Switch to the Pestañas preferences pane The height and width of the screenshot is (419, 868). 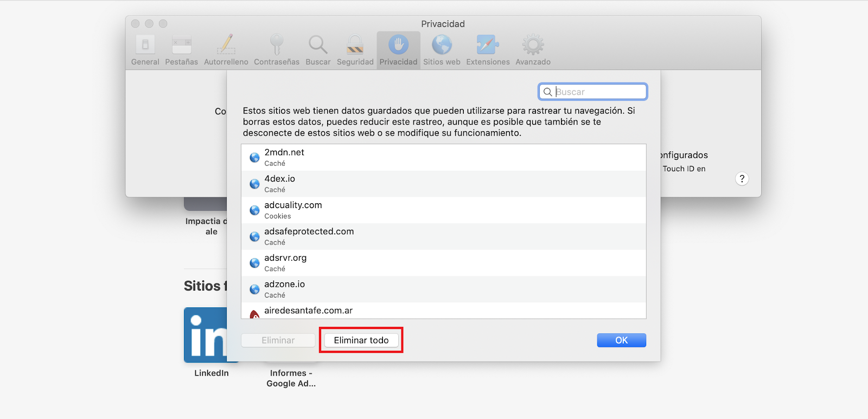[x=181, y=50]
